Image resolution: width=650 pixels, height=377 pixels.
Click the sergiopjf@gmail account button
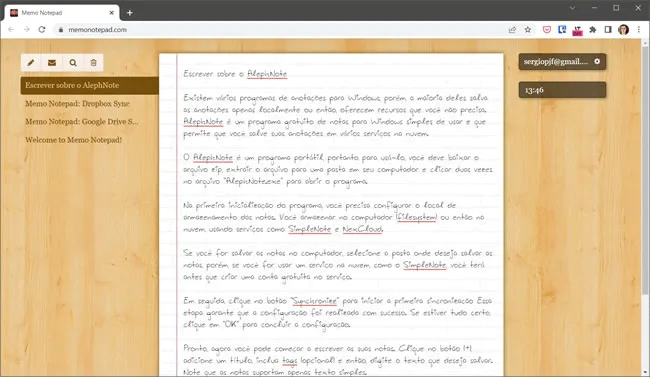click(x=562, y=62)
